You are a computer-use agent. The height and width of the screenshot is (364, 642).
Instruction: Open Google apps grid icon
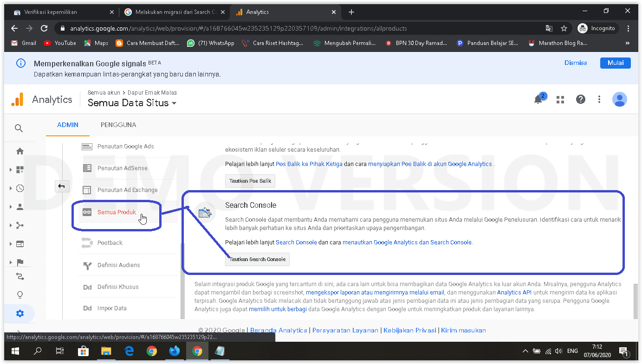click(560, 99)
